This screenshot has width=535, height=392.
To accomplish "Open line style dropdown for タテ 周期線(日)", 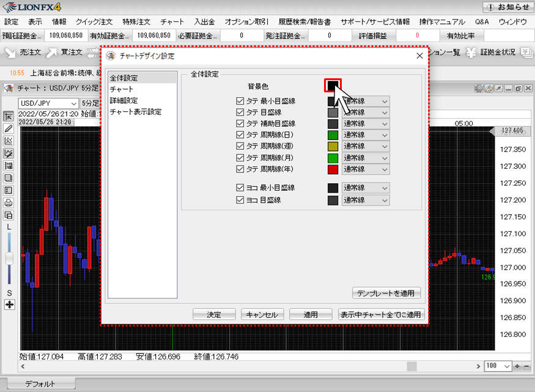I will [x=366, y=135].
